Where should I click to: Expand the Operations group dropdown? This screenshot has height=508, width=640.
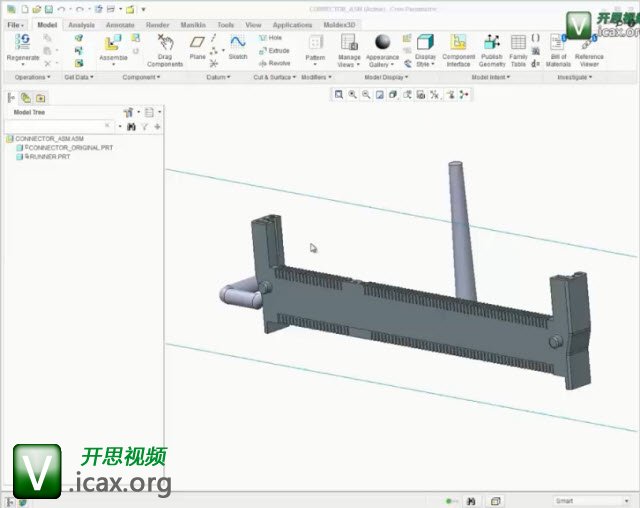[32, 77]
